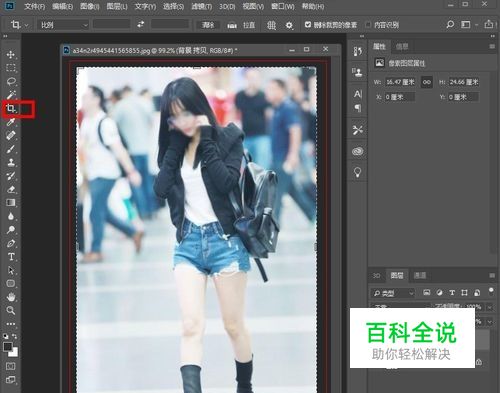Image resolution: width=500 pixels, height=393 pixels.
Task: Open the collapsed Paragraph panel icon
Action: point(358,108)
